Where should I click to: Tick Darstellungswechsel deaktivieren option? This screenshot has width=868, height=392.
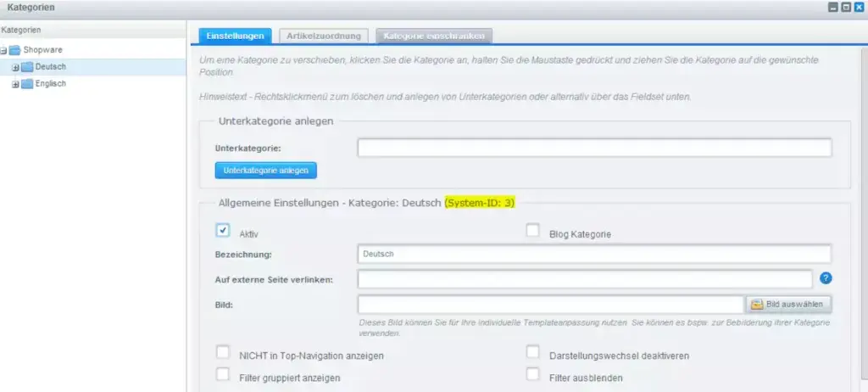pos(532,352)
